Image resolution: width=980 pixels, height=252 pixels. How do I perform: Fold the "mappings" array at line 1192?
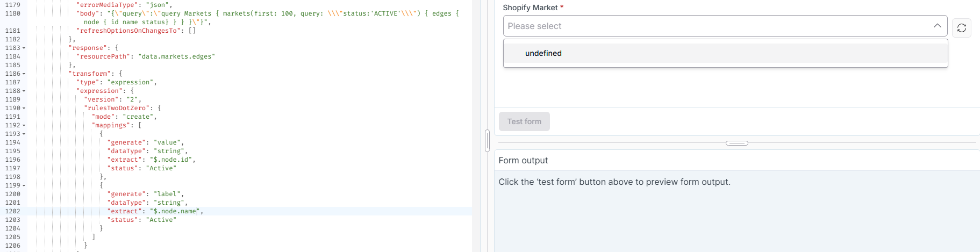click(24, 126)
